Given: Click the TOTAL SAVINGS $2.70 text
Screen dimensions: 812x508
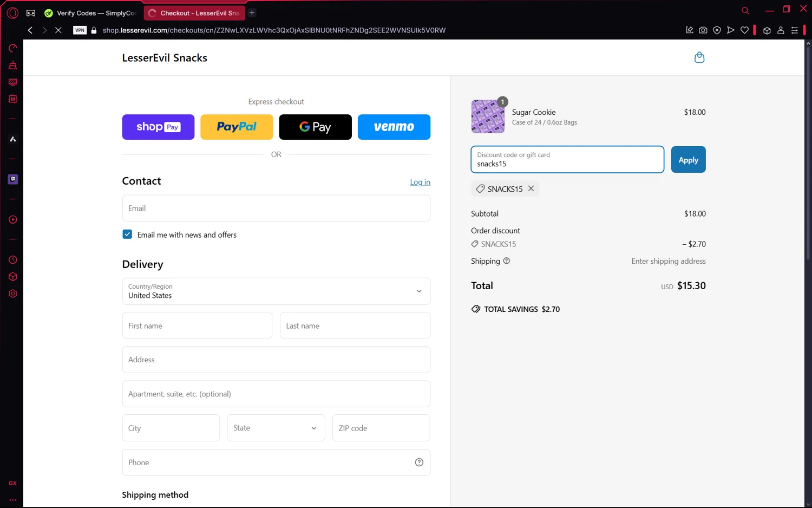Looking at the screenshot, I should pyautogui.click(x=522, y=309).
